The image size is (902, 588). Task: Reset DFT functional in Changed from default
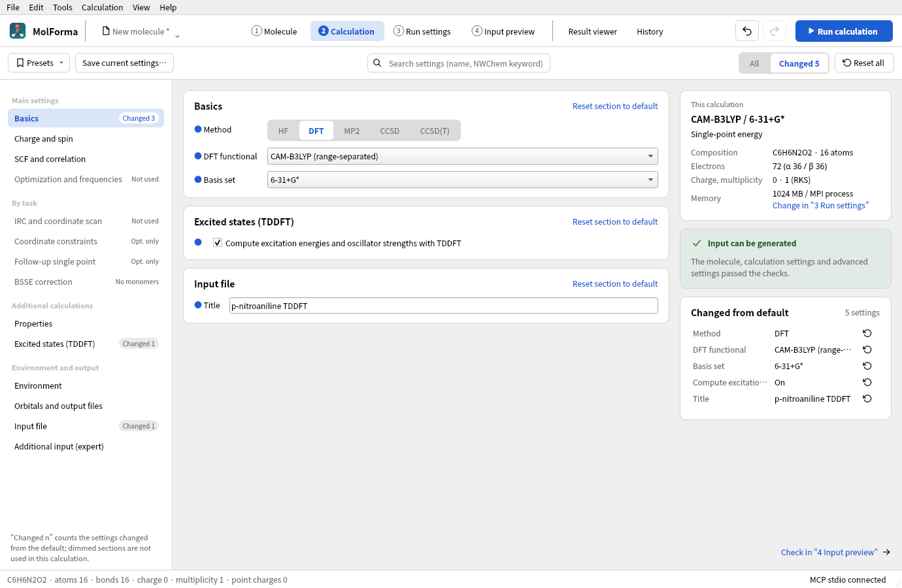(x=867, y=350)
